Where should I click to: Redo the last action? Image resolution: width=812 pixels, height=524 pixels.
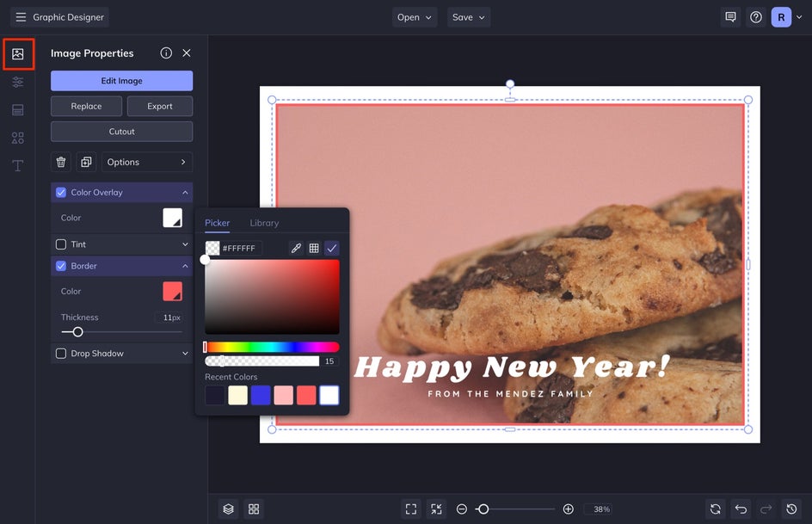tap(766, 509)
